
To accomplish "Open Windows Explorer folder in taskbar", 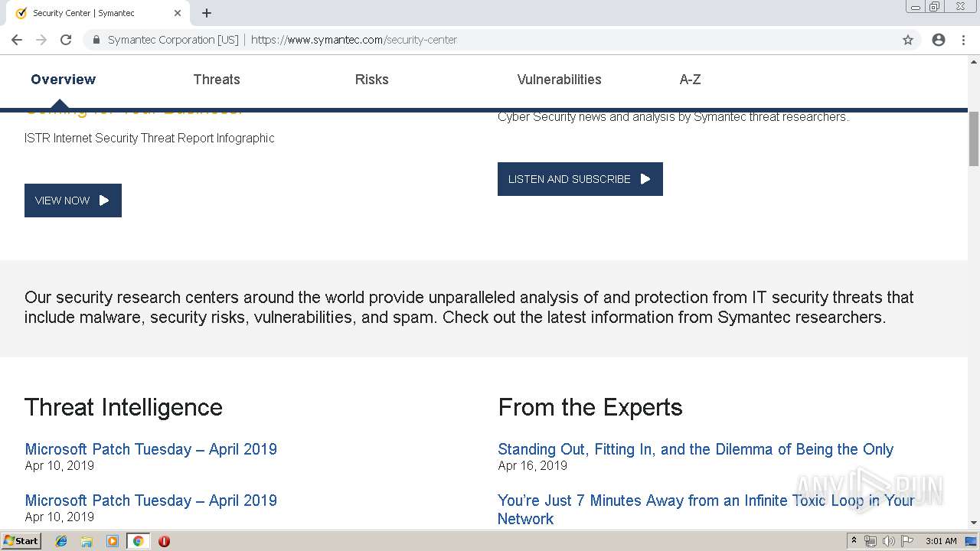I will tap(87, 541).
